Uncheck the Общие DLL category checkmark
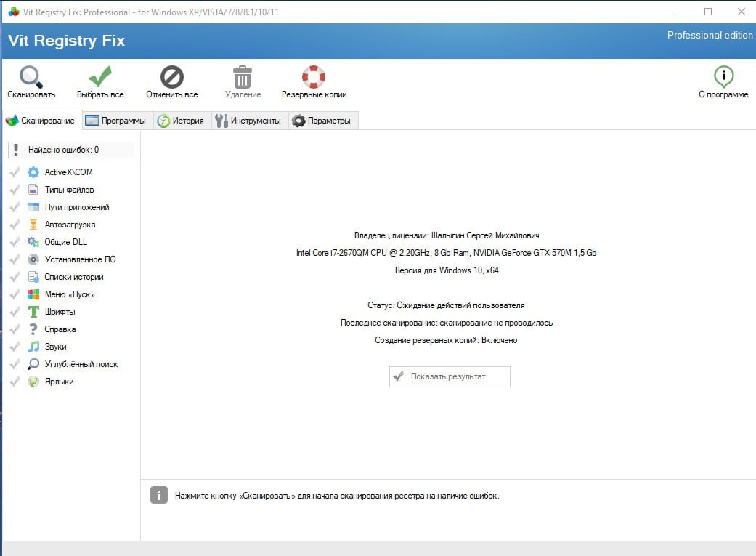This screenshot has width=756, height=556. coord(14,242)
